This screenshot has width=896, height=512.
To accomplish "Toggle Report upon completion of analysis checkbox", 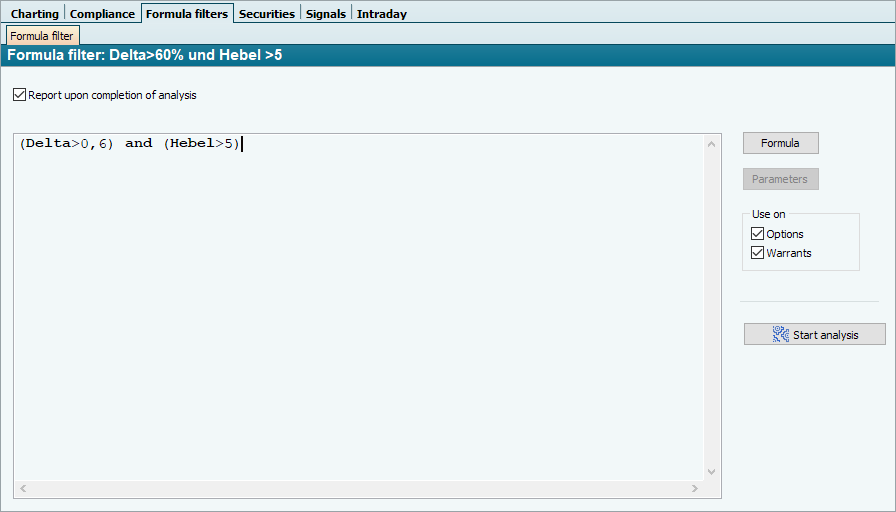I will 20,95.
